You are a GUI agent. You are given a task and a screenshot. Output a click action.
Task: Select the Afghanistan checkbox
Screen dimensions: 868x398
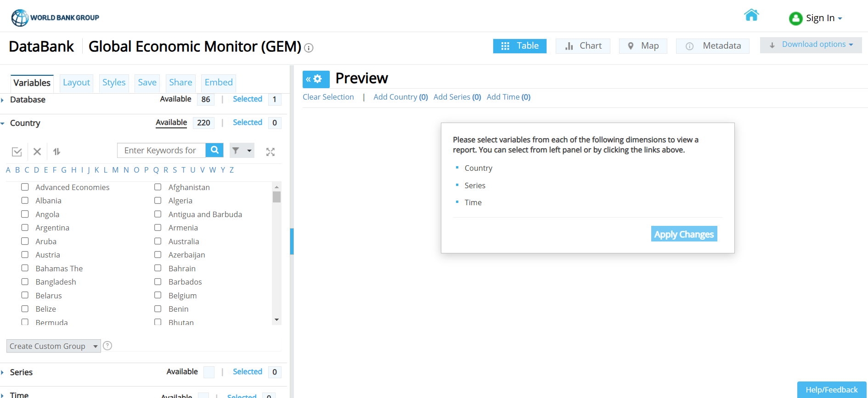tap(158, 187)
